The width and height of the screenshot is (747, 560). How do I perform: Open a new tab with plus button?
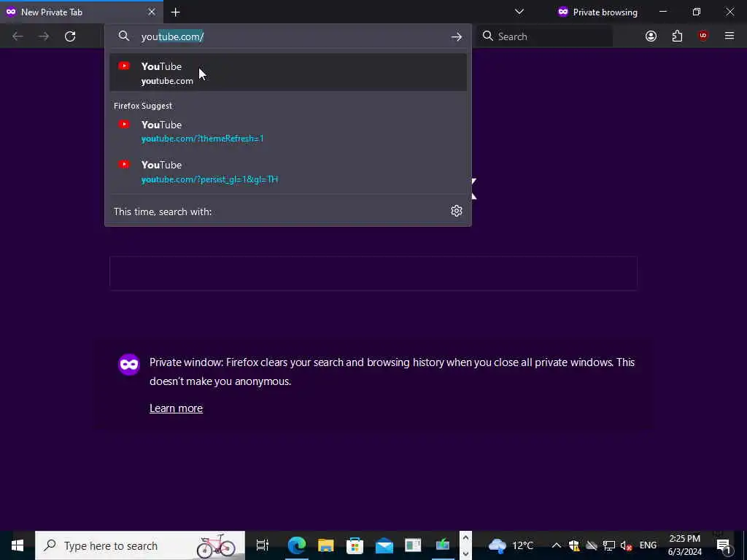(x=175, y=12)
